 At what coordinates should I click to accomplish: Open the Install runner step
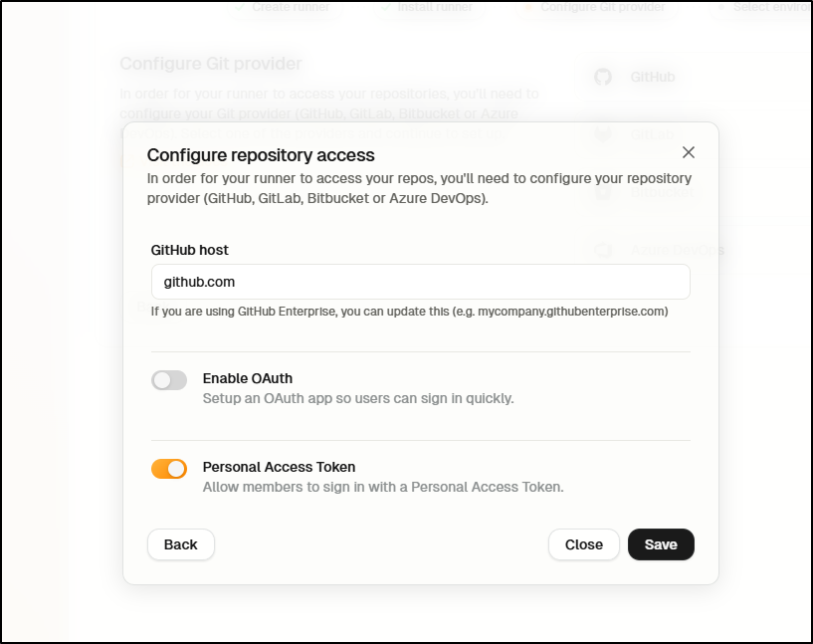coord(429,7)
